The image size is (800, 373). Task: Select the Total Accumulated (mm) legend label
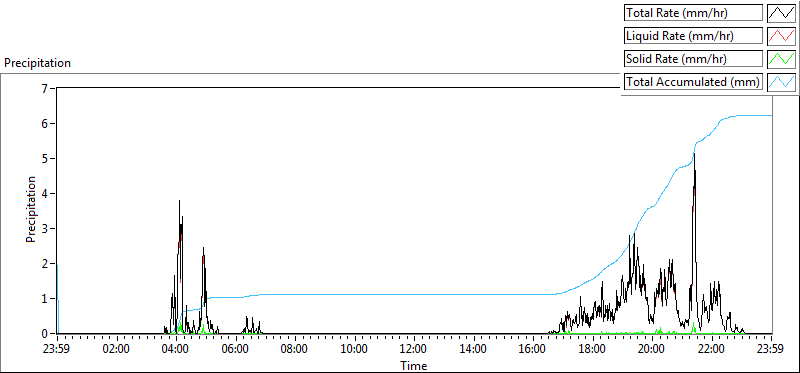693,82
